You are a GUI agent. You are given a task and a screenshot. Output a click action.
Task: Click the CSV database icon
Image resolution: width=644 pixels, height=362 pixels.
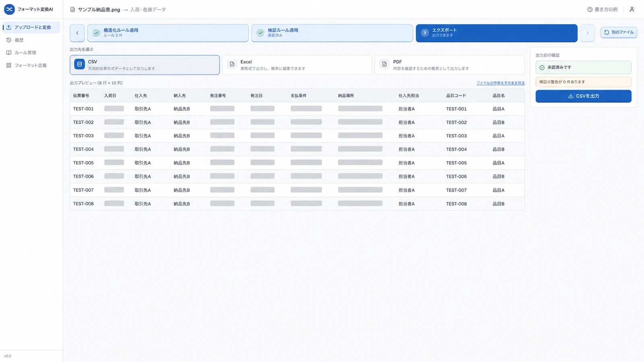click(x=80, y=64)
